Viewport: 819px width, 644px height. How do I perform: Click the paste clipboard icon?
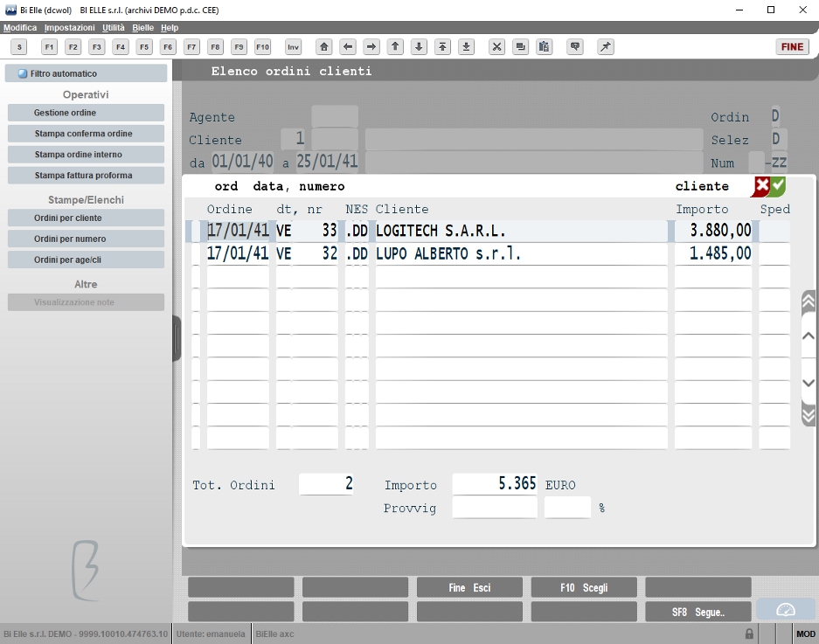pyautogui.click(x=544, y=47)
